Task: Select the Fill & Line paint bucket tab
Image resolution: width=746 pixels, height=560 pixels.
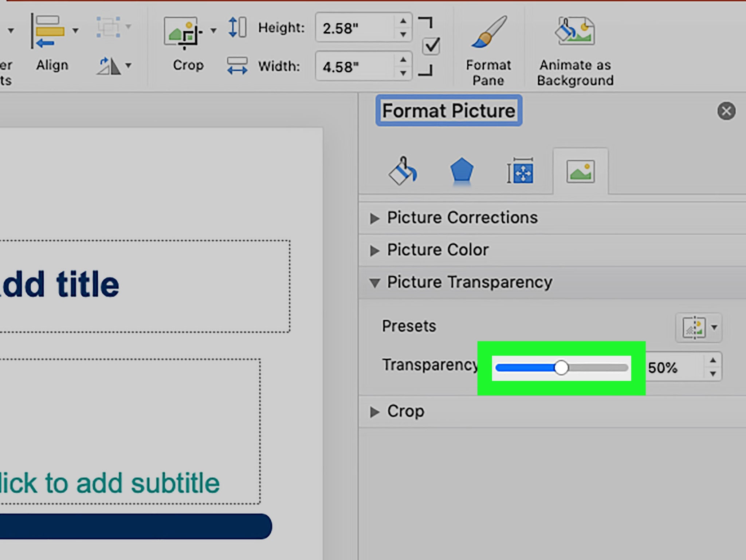Action: coord(403,171)
